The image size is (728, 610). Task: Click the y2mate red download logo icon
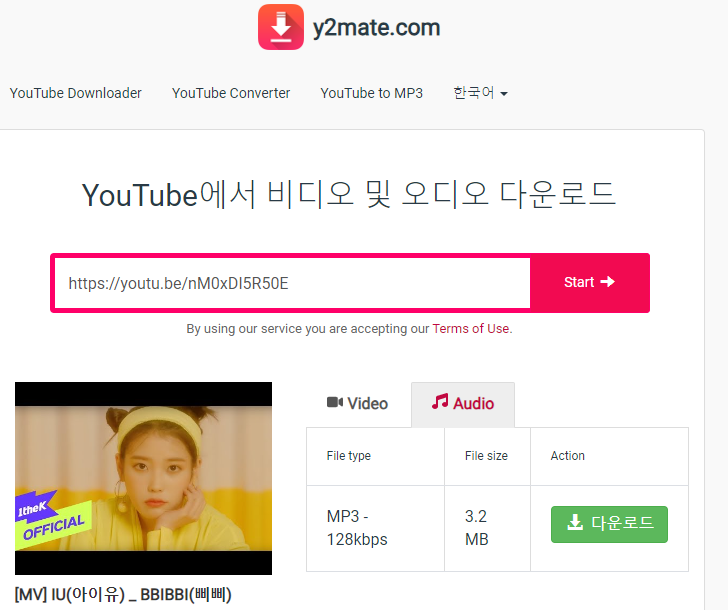click(281, 27)
